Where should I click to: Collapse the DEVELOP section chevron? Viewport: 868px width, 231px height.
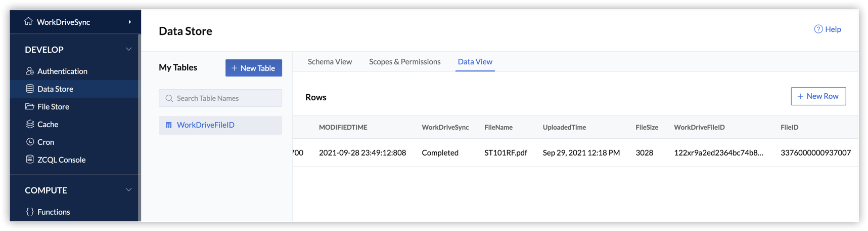(128, 49)
